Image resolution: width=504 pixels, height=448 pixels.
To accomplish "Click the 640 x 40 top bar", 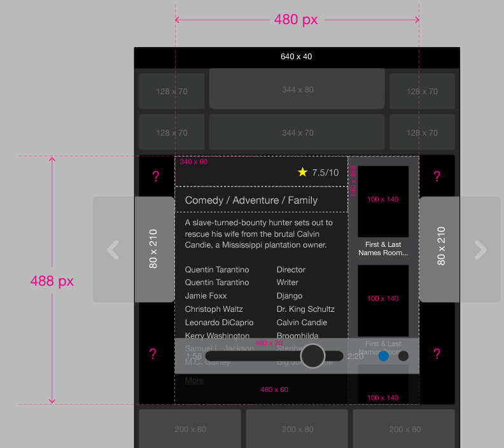I will pyautogui.click(x=297, y=57).
